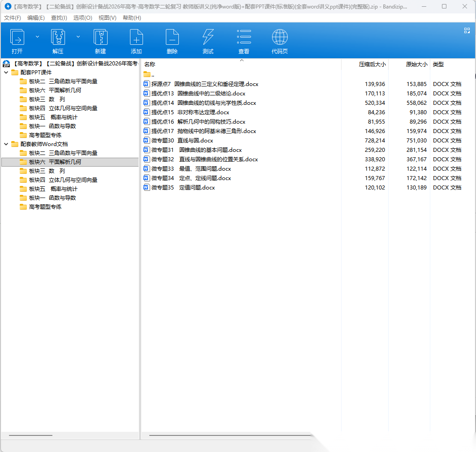Click the Extract (解压) toolbar icon

click(58, 38)
